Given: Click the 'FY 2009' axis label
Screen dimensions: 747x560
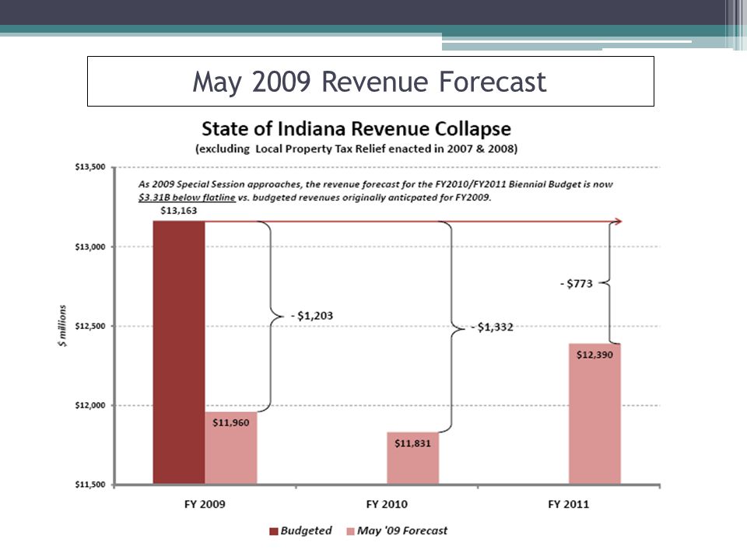Looking at the screenshot, I should 205,504.
